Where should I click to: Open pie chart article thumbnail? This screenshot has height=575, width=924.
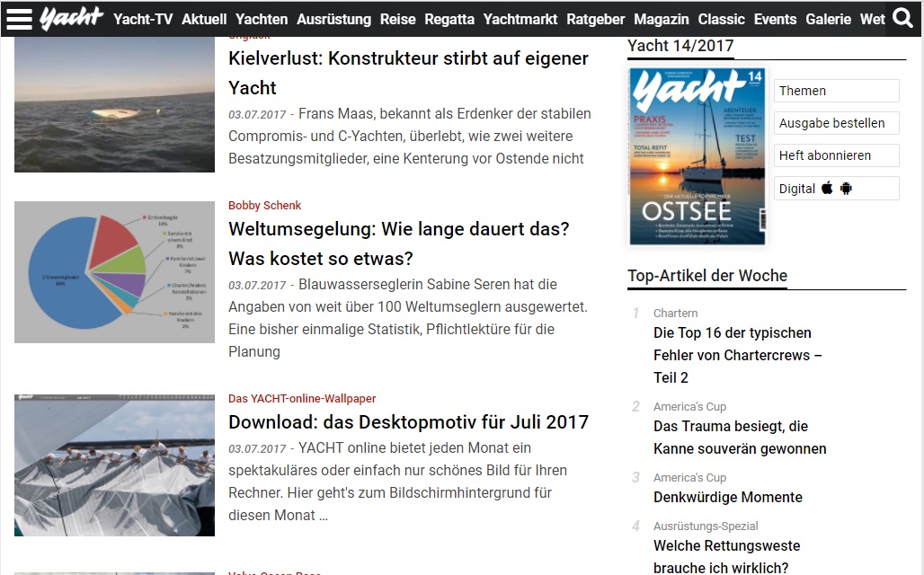click(114, 272)
